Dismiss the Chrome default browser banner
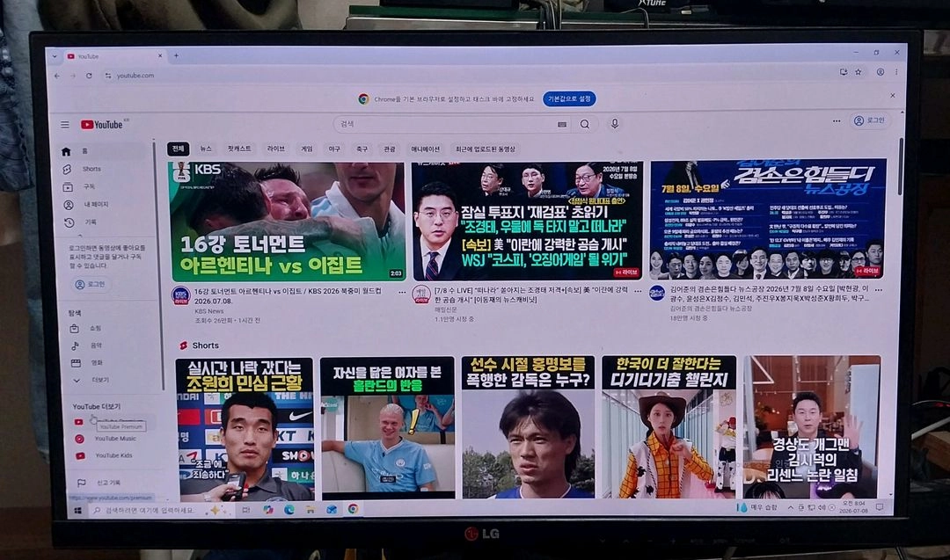Viewport: 950px width, 560px height. click(893, 95)
